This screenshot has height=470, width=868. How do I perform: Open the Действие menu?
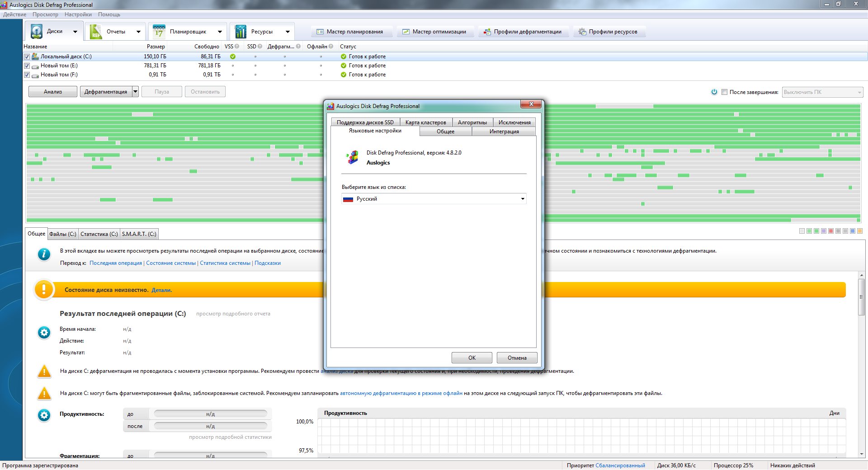[14, 14]
